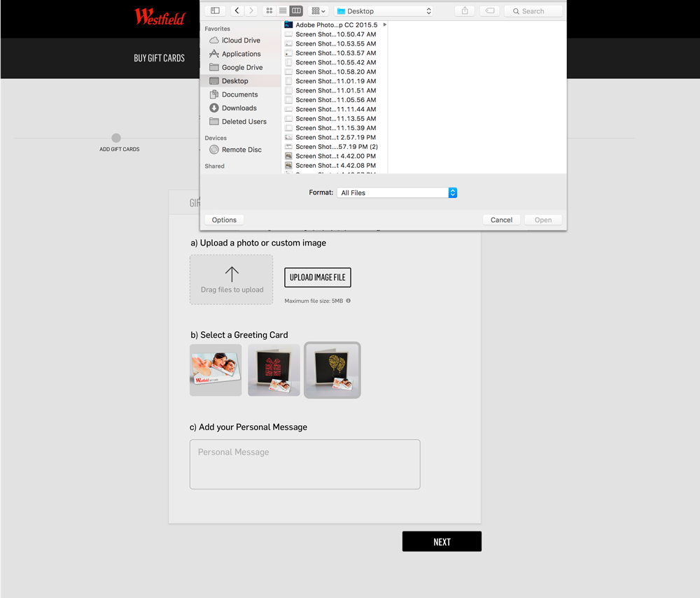Select Screen Shot 11.05.56 AM file
700x598 pixels.
click(335, 100)
